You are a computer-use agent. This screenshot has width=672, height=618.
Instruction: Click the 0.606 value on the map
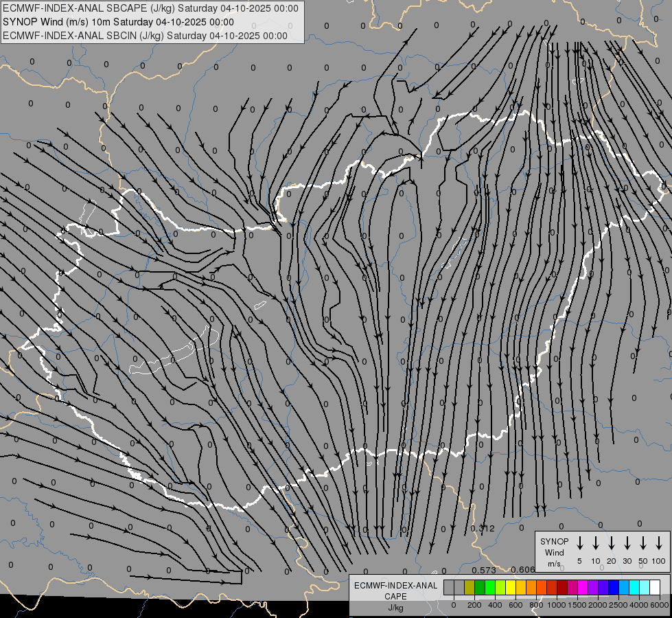(x=523, y=569)
